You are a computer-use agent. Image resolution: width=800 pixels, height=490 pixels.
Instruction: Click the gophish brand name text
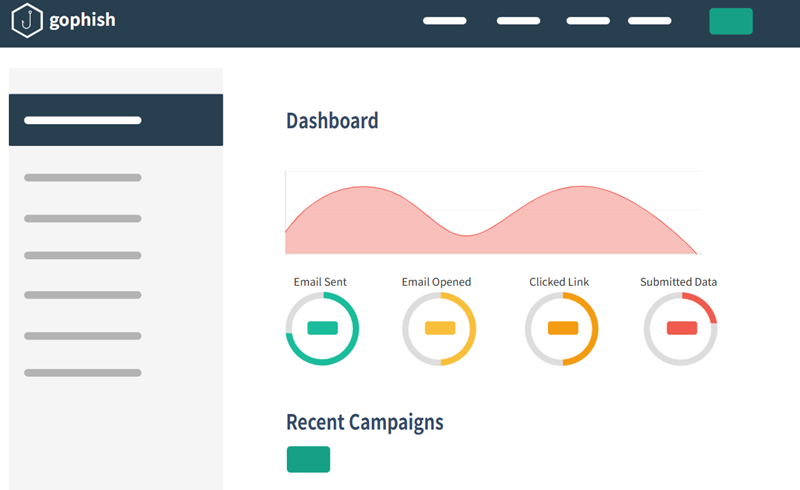coord(82,20)
